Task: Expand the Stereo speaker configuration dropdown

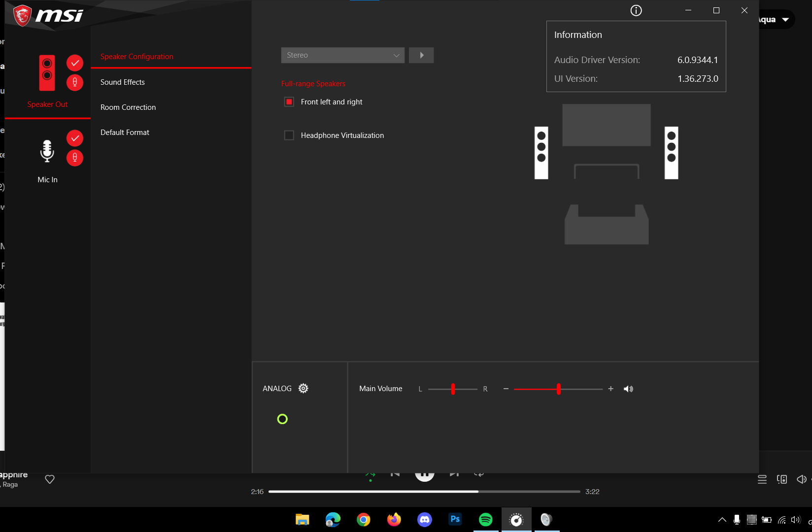Action: 343,55
